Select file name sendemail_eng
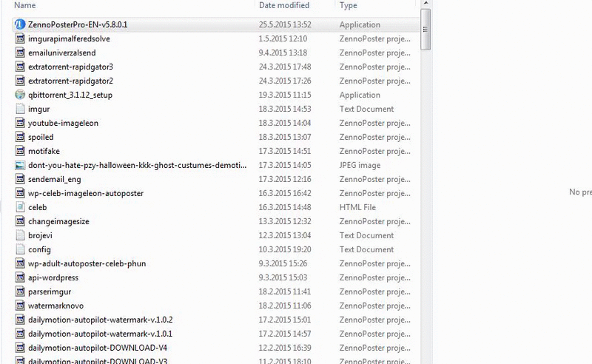 [54, 179]
